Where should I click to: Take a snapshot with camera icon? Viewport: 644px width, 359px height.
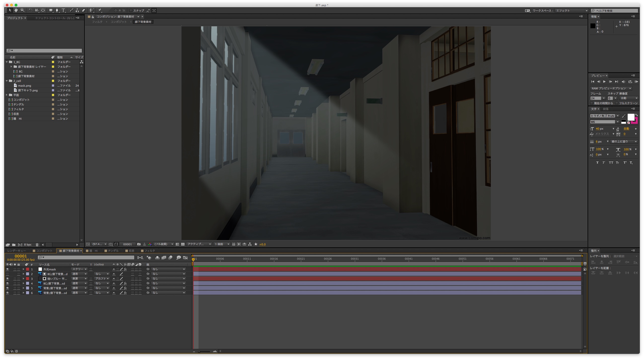point(139,244)
